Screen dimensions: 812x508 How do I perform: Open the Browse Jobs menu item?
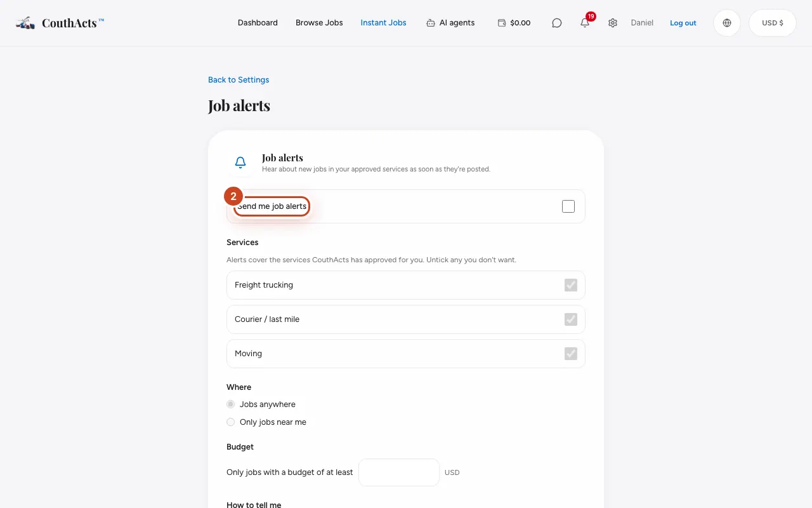pos(319,23)
